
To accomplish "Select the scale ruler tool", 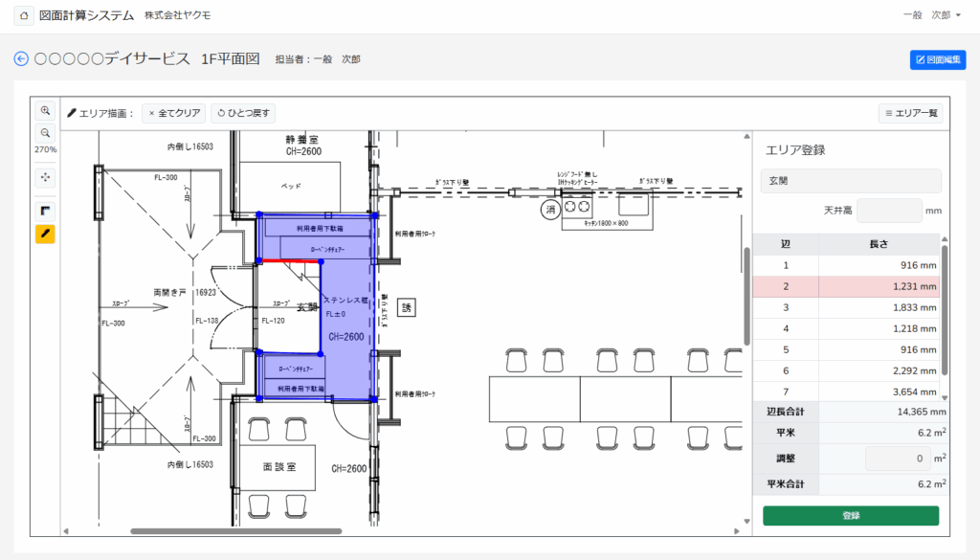I will click(45, 210).
